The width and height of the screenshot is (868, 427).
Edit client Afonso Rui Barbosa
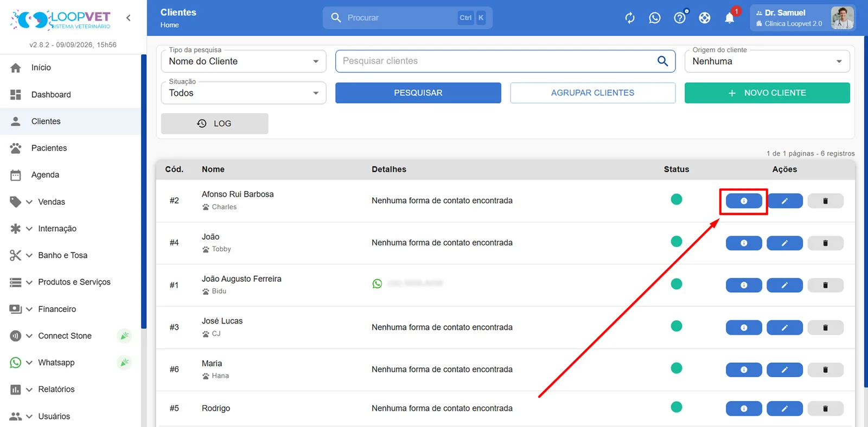(784, 201)
